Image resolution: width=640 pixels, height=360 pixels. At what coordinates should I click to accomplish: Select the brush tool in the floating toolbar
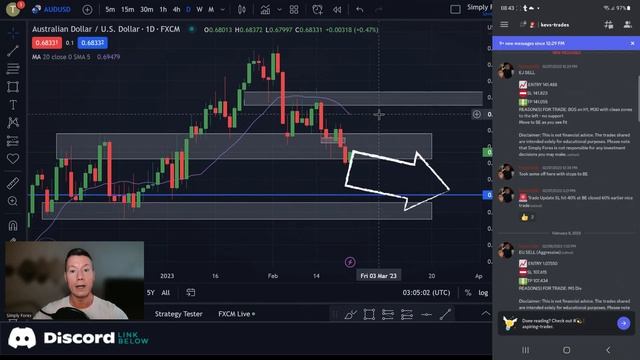click(x=350, y=314)
